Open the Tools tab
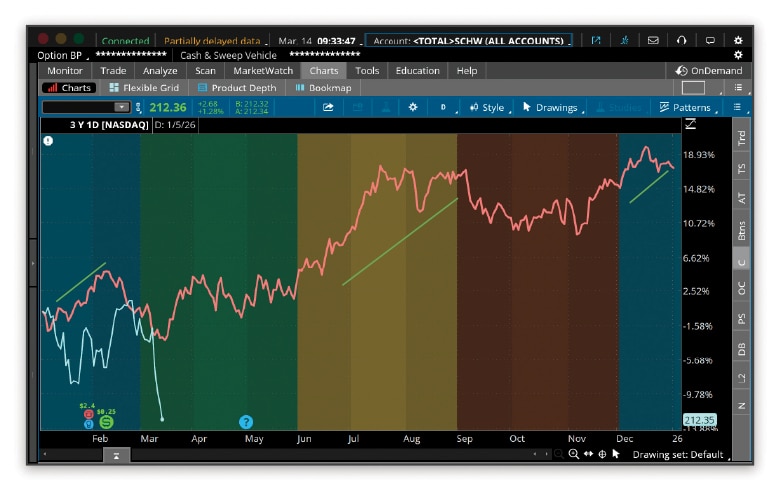This screenshot has height=492, width=780. coord(367,71)
